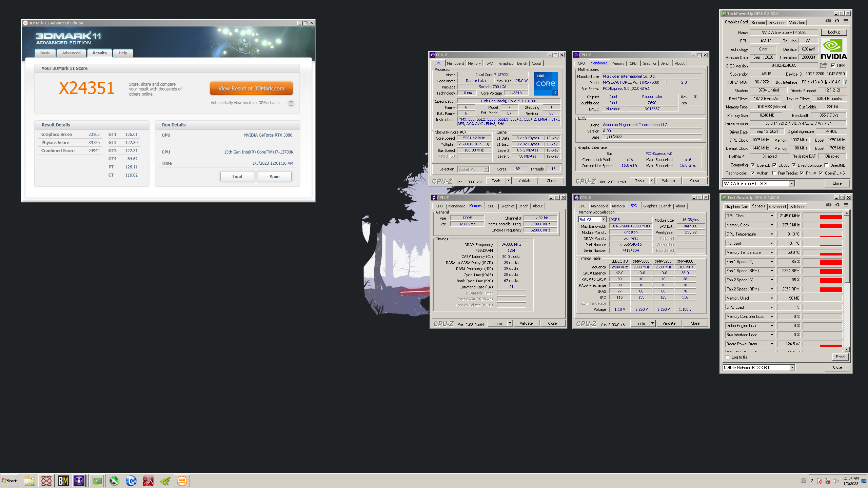This screenshot has height=488, width=868.
Task: Open the Hot Spot sensor dropdown
Action: tap(772, 243)
